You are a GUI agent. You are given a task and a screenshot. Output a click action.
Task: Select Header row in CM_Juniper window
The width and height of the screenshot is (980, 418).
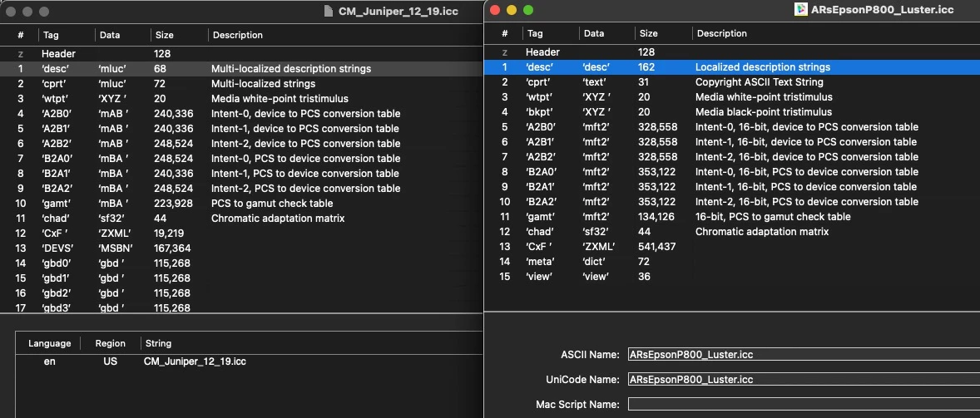(242, 54)
